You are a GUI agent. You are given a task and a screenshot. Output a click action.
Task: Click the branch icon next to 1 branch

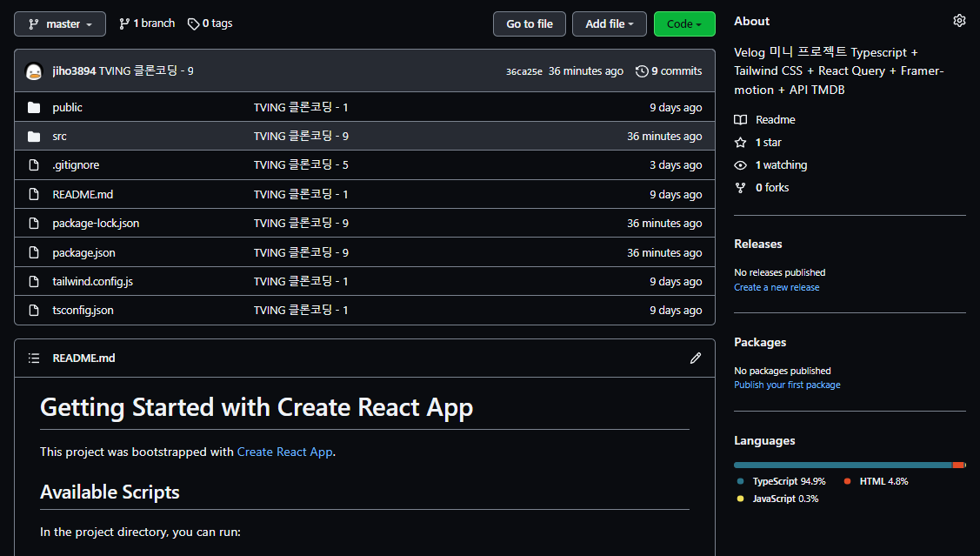[x=124, y=23]
